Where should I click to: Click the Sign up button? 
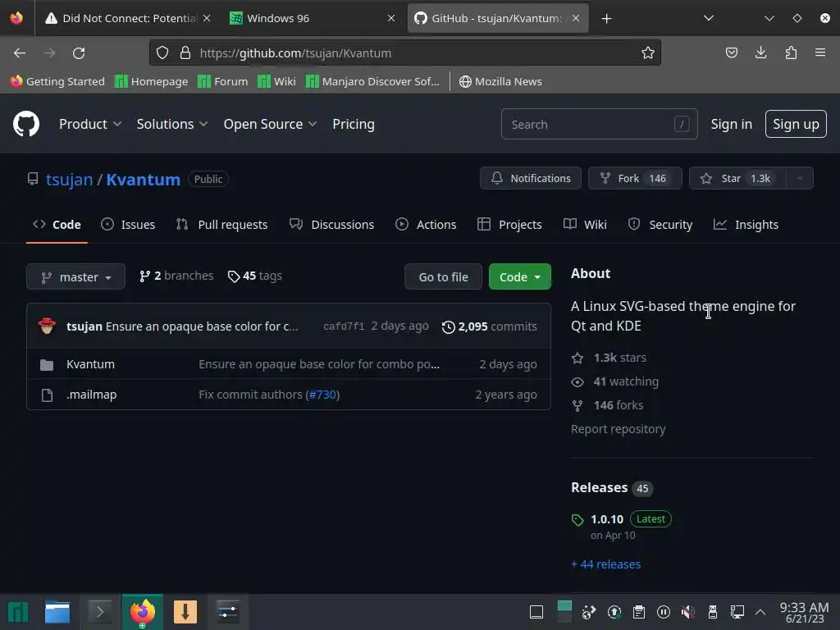coord(796,125)
